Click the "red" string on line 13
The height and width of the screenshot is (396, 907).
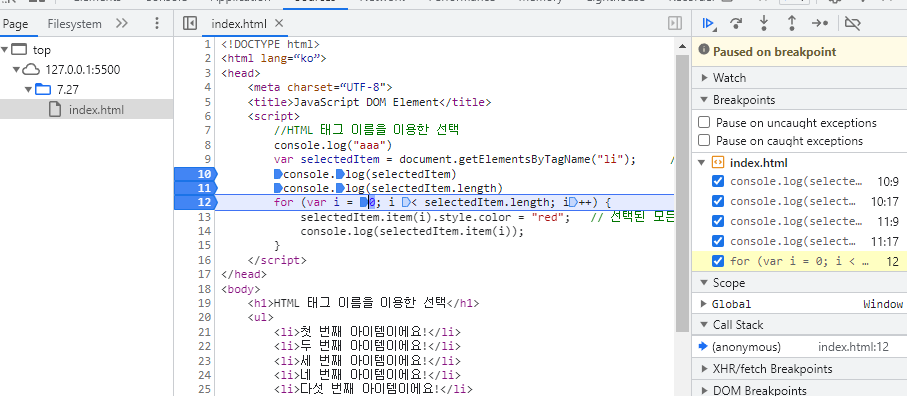(550, 217)
